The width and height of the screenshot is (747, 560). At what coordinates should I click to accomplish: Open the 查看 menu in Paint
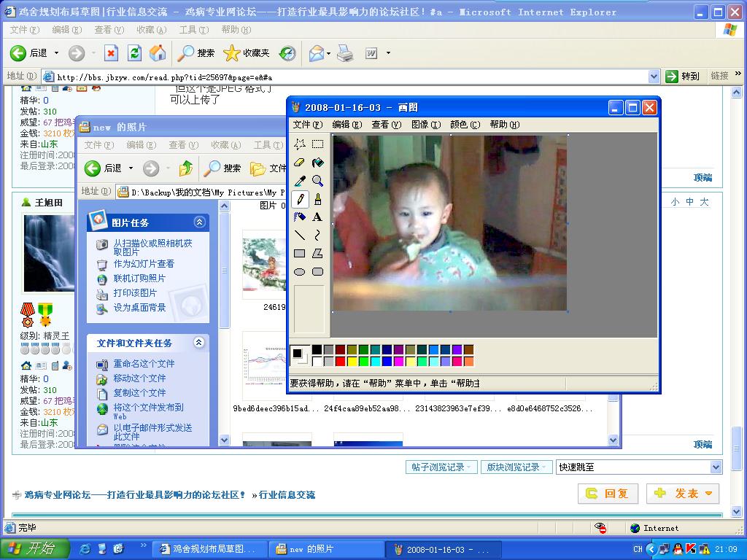point(387,125)
